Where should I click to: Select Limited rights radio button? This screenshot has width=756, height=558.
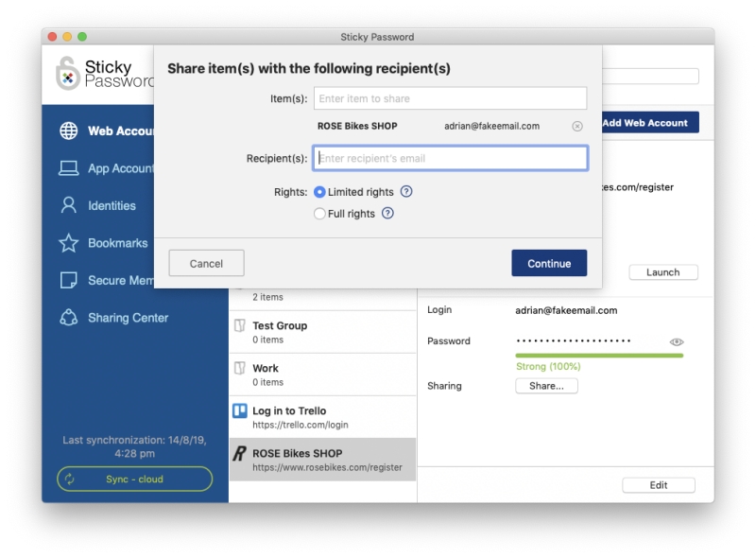pos(319,192)
